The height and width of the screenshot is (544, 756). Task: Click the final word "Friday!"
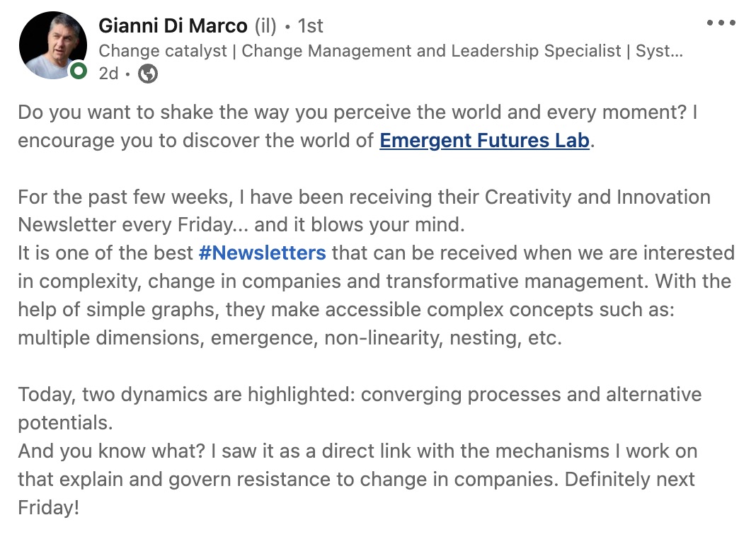48,507
